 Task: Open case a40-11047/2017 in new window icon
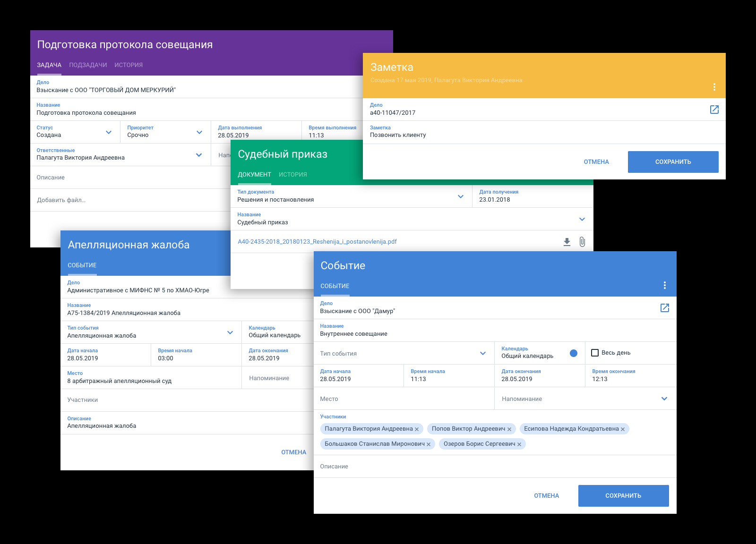coord(714,110)
